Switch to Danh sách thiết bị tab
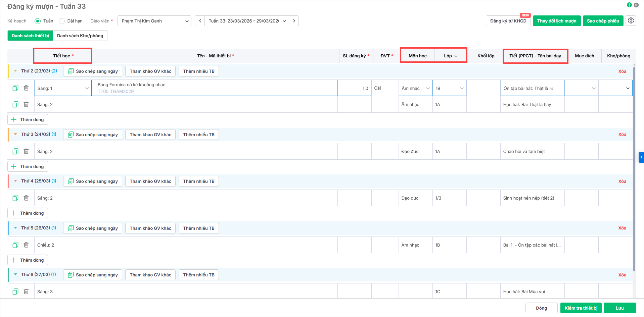This screenshot has width=644, height=317. 30,36
